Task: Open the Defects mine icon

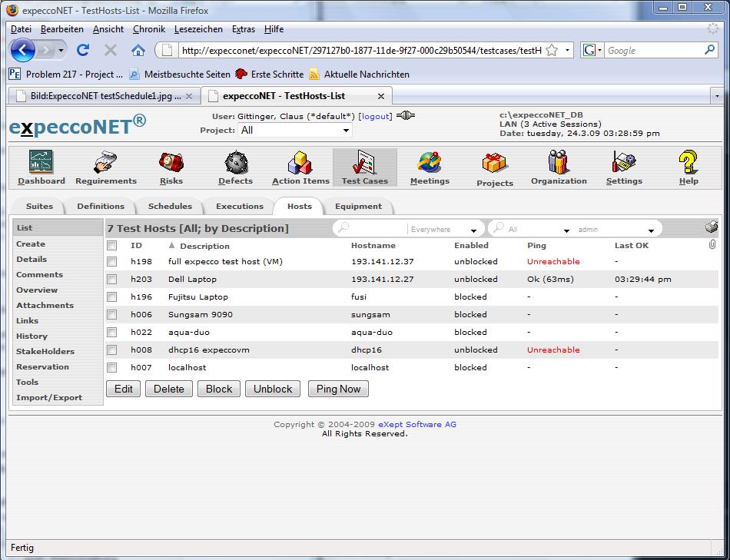Action: click(235, 162)
